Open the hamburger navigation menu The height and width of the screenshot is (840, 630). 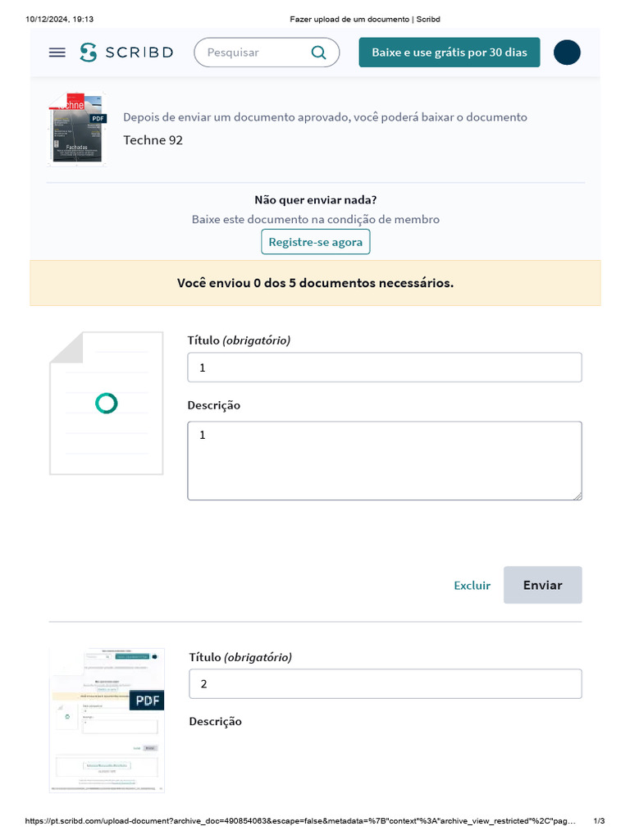coord(57,52)
